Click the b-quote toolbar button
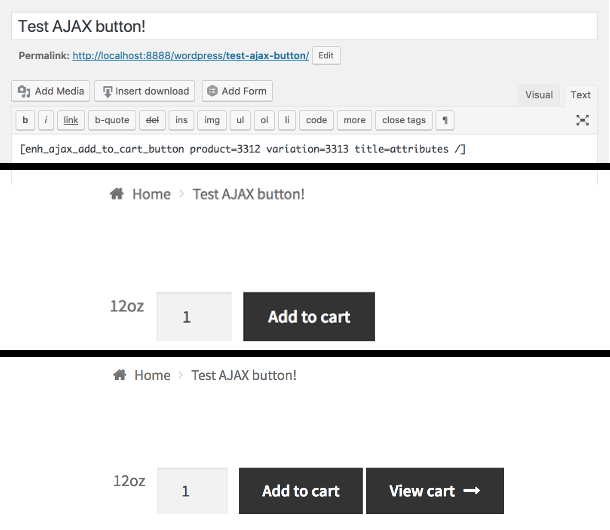This screenshot has width=610, height=530. [112, 120]
